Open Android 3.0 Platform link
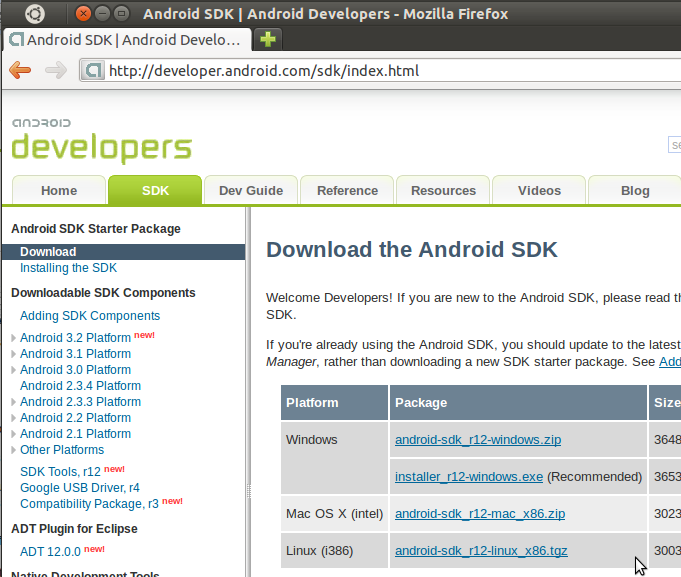 click(75, 370)
